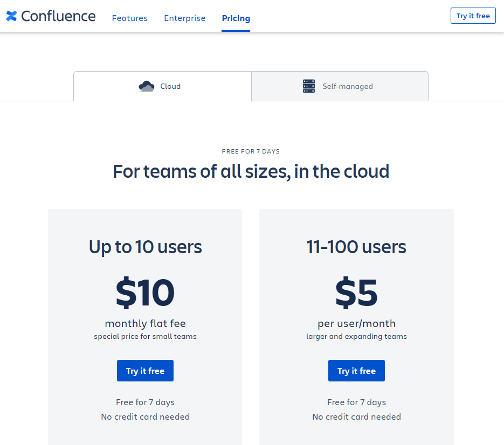Image resolution: width=504 pixels, height=445 pixels.
Task: Click the server icon on Self-managed tab
Action: coord(308,86)
